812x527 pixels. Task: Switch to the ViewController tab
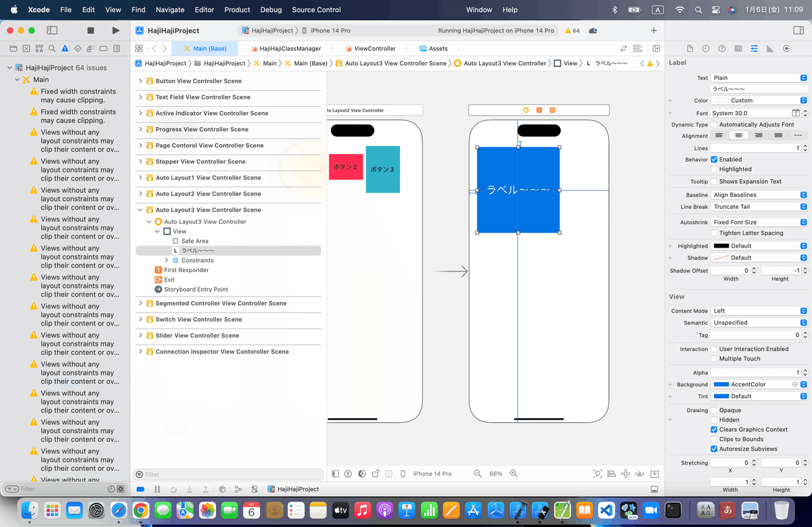[371, 49]
